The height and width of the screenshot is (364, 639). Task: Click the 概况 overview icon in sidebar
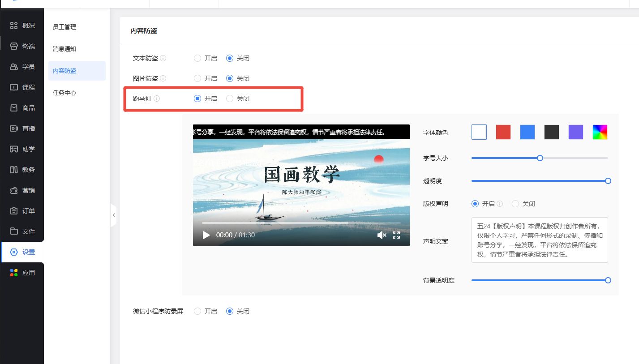14,26
